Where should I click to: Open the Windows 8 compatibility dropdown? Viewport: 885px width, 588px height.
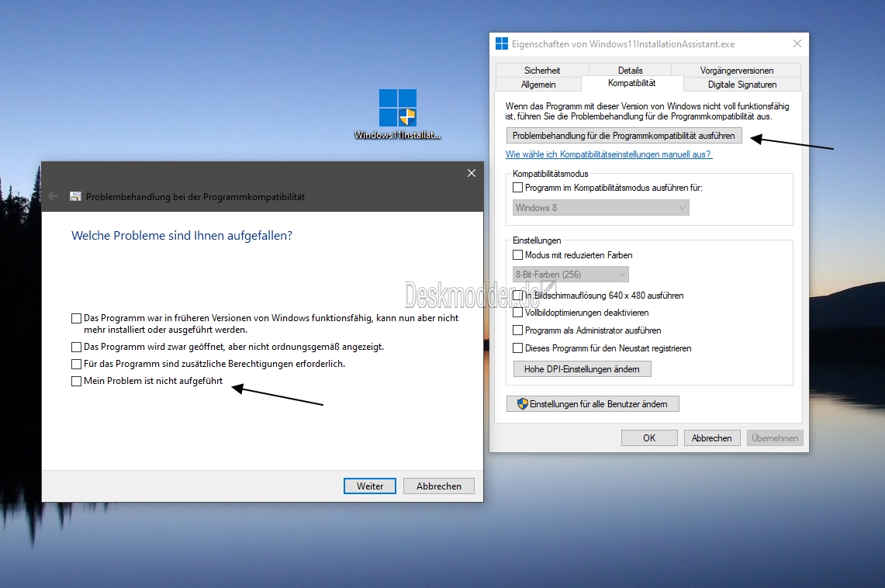pyautogui.click(x=600, y=208)
